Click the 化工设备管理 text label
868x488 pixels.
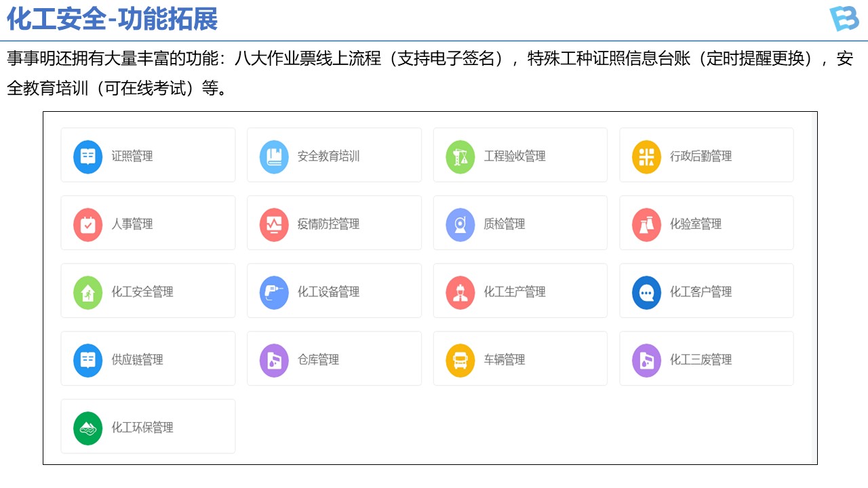pyautogui.click(x=328, y=292)
